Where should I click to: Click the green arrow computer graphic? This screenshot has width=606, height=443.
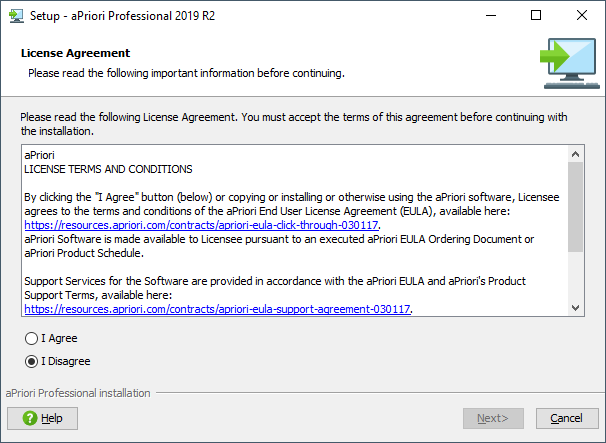pos(565,60)
